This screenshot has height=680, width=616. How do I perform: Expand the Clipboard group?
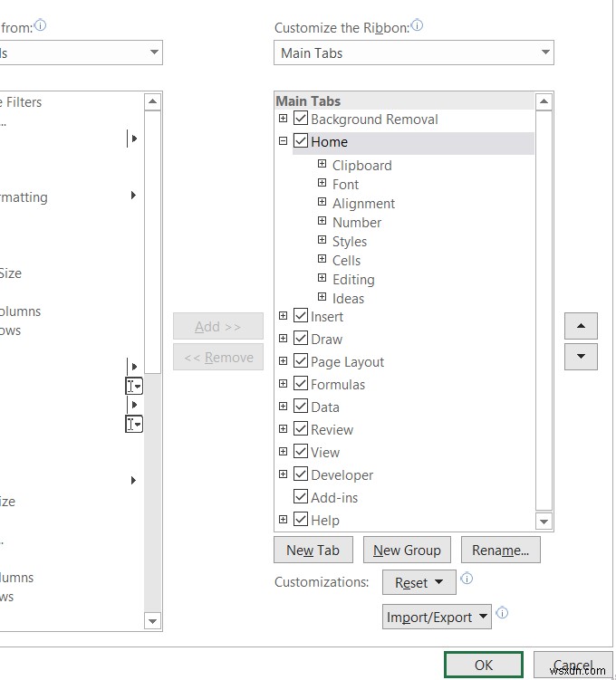coord(322,164)
